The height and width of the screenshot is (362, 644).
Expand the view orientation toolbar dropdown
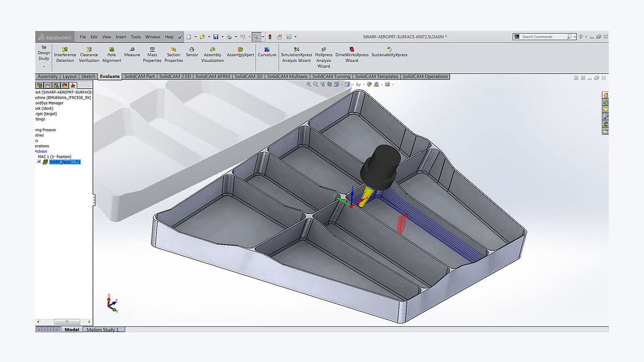[352, 85]
